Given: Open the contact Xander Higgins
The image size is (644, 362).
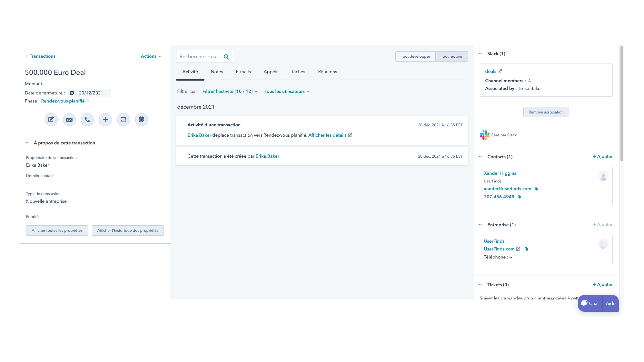Looking at the screenshot, I should tap(500, 173).
